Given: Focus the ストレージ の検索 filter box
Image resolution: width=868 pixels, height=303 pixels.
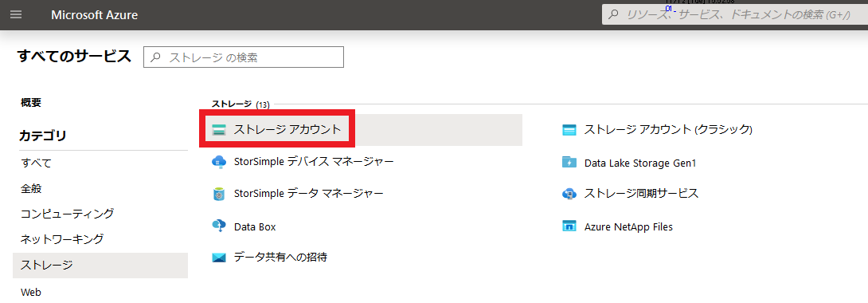Looking at the screenshot, I should coord(244,57).
